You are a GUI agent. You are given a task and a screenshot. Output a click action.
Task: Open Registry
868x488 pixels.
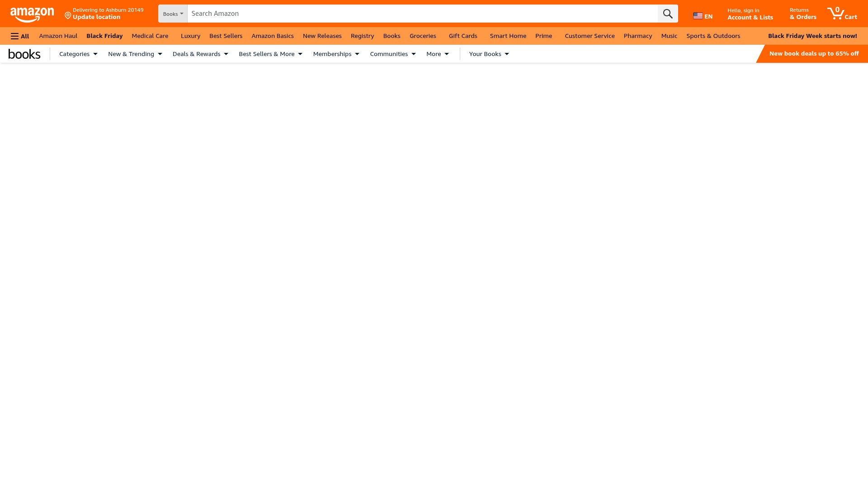(x=363, y=36)
